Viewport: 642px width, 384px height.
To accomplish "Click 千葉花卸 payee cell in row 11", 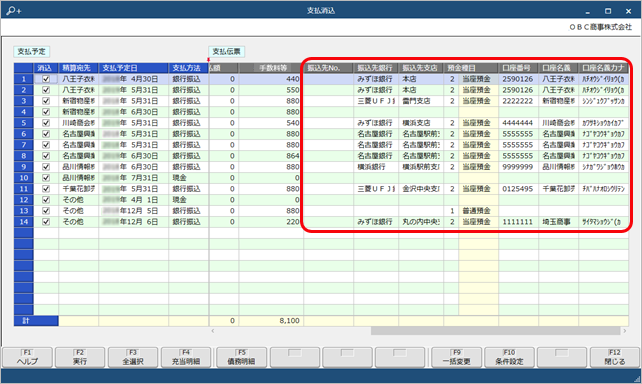I will (78, 189).
